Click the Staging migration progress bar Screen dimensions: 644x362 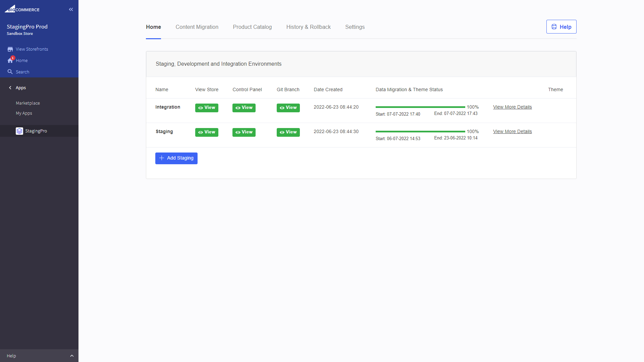point(420,132)
